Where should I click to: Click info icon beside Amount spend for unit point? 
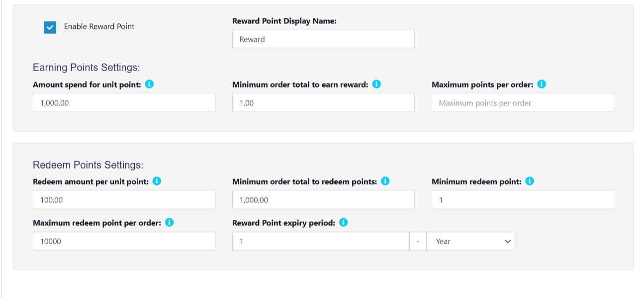tap(149, 84)
